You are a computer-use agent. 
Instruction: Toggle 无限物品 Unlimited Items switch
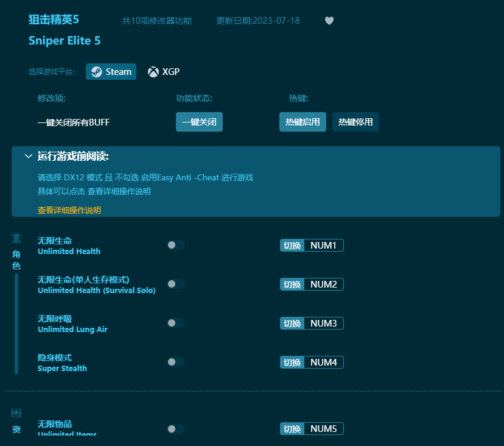pyautogui.click(x=176, y=428)
